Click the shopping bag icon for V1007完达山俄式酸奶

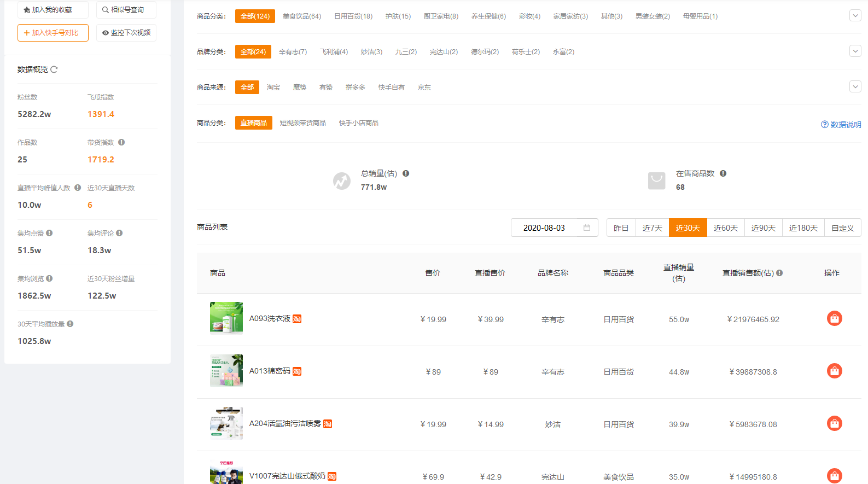coord(835,476)
